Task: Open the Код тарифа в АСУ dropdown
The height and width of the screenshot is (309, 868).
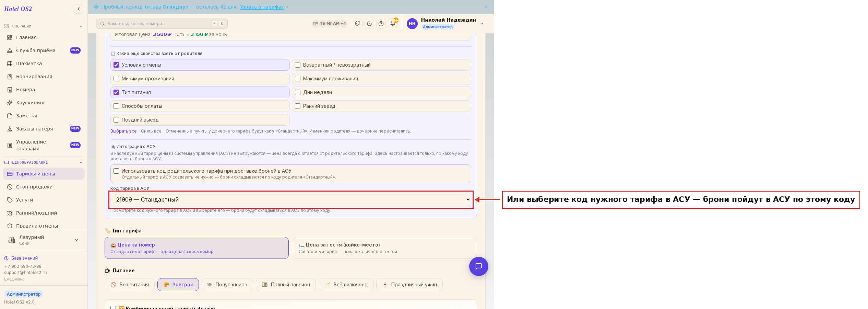Action: point(291,199)
